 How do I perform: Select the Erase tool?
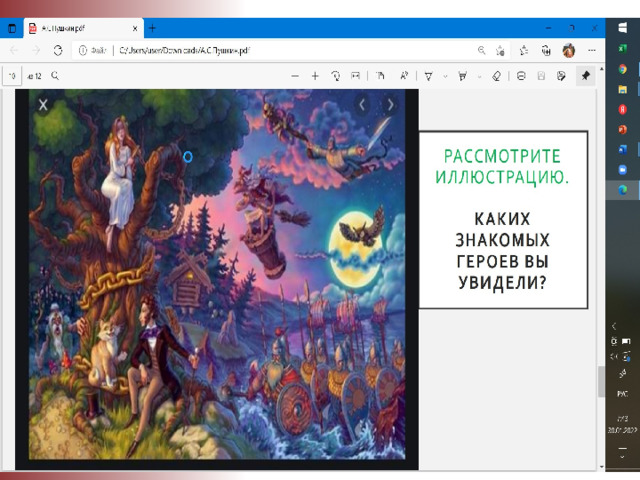pyautogui.click(x=496, y=76)
